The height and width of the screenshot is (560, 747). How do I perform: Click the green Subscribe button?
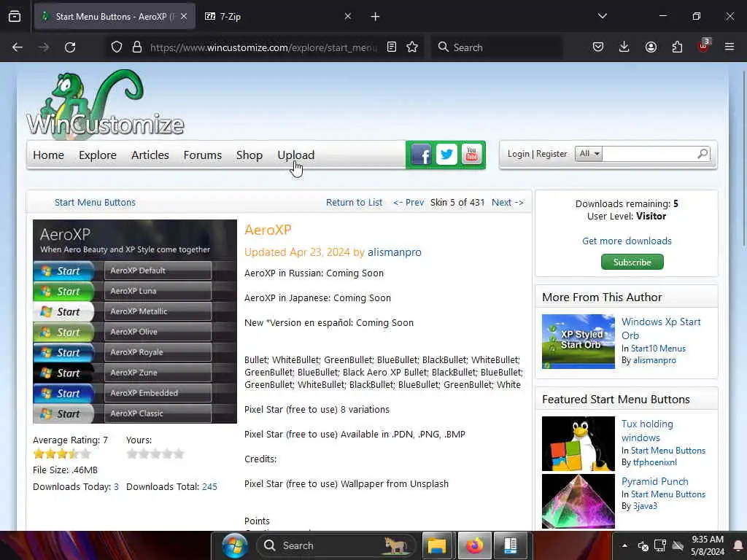tap(632, 262)
